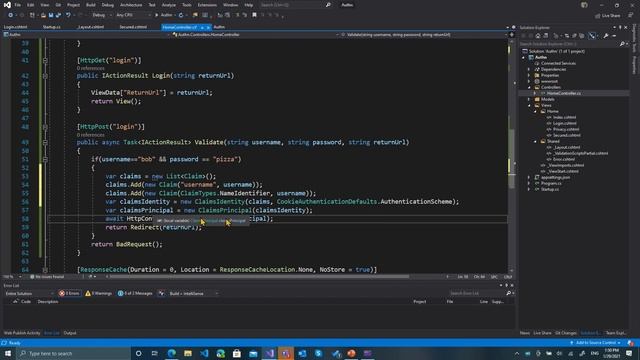Expand the Models folder
The height and width of the screenshot is (360, 640).
pos(529,99)
